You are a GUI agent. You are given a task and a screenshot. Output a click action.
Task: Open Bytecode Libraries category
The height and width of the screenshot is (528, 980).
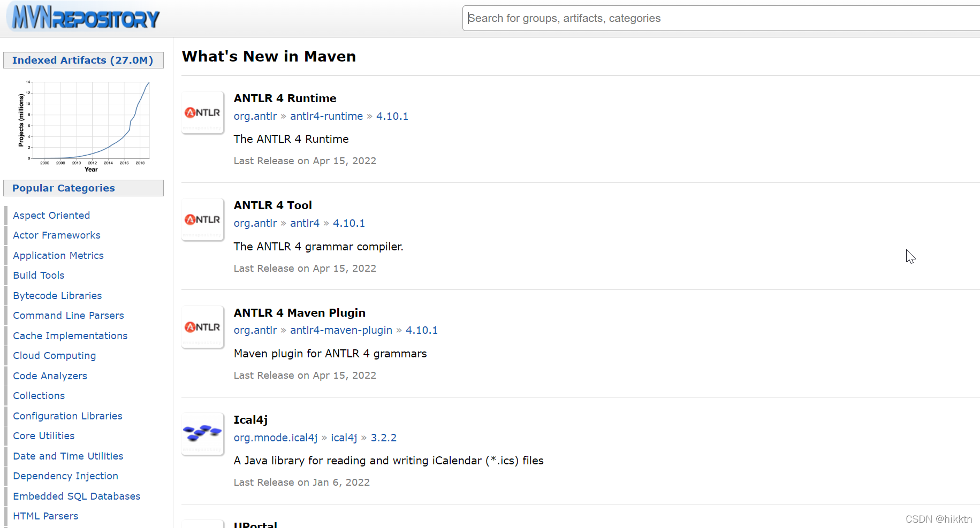(x=57, y=295)
